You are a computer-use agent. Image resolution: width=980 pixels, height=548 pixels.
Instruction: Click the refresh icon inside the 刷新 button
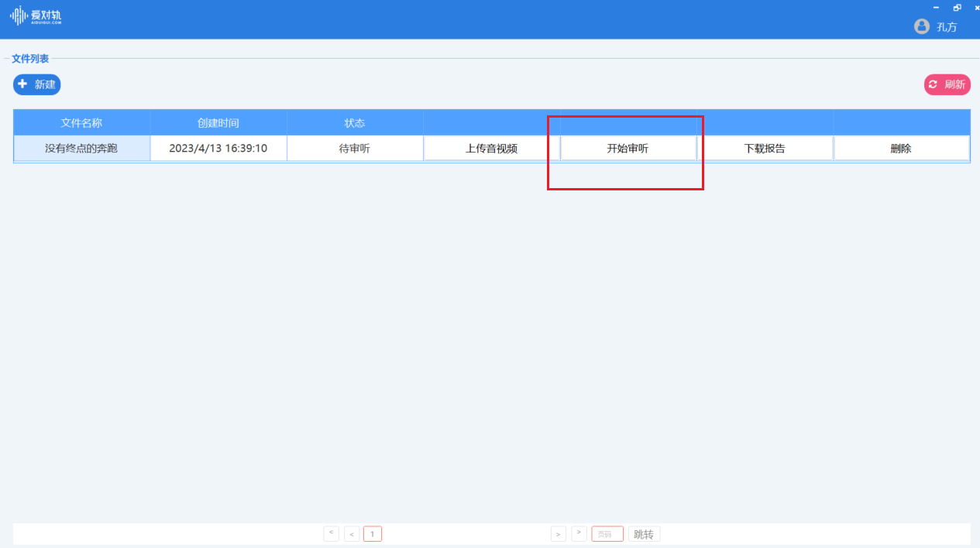click(x=934, y=84)
